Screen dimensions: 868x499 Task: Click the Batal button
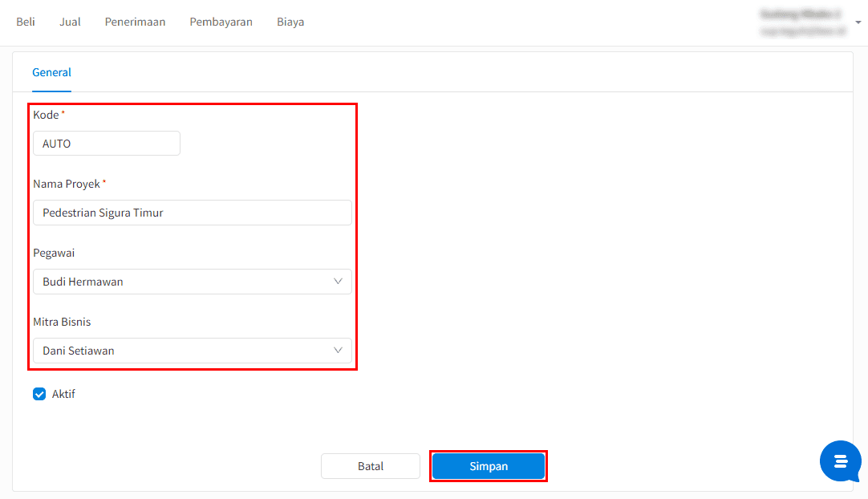point(371,466)
